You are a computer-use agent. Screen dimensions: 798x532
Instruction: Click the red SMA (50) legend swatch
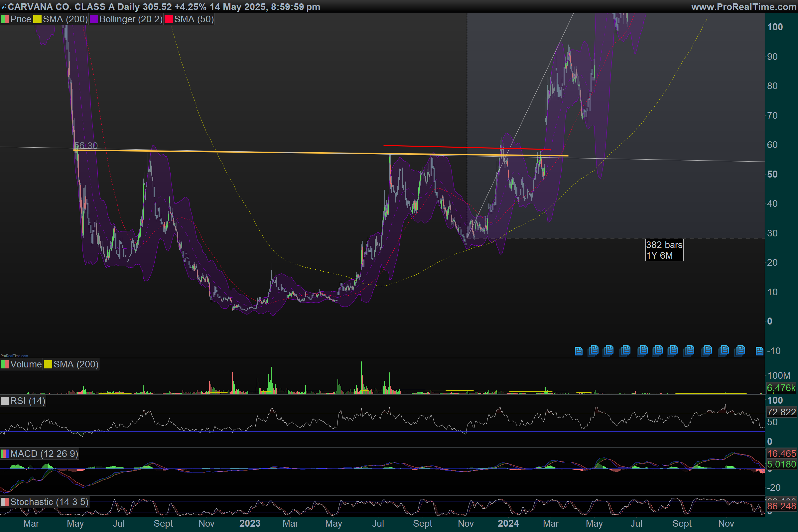coord(169,19)
